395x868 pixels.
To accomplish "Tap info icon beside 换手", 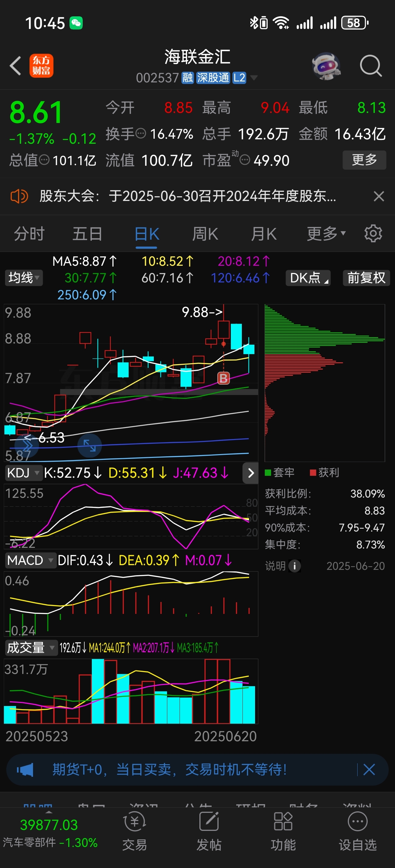I will (x=141, y=133).
